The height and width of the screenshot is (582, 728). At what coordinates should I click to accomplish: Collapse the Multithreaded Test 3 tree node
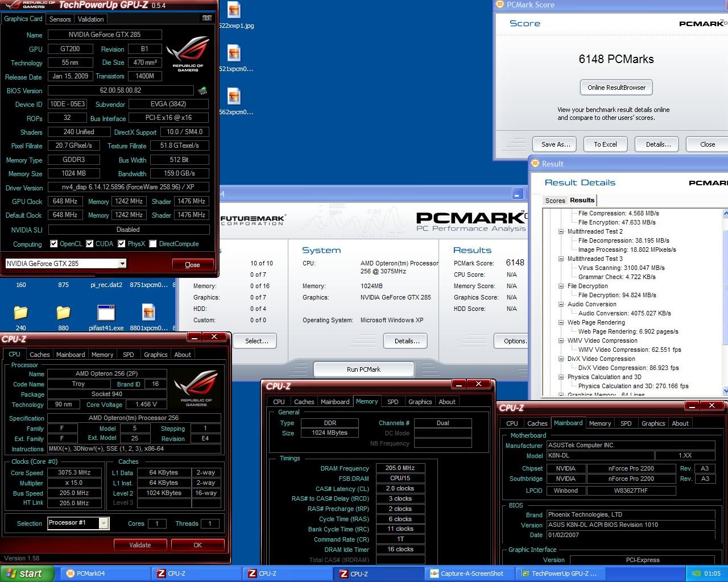(x=561, y=259)
